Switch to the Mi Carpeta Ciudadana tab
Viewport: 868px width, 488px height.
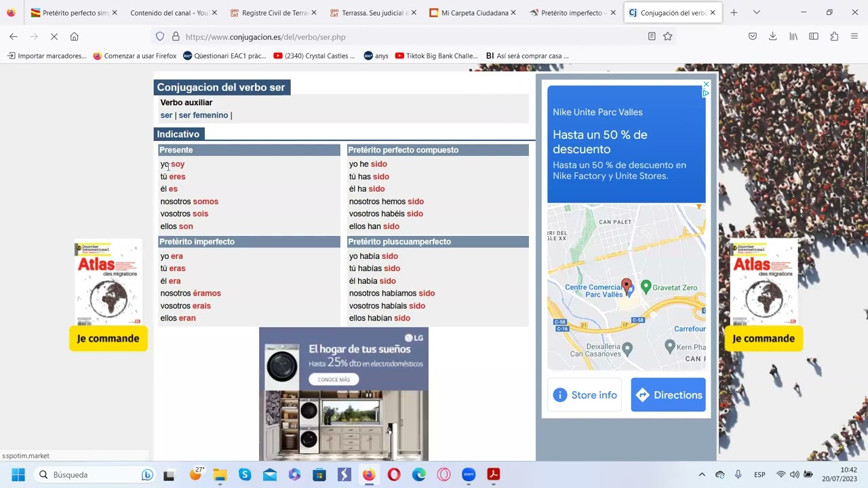pyautogui.click(x=472, y=12)
